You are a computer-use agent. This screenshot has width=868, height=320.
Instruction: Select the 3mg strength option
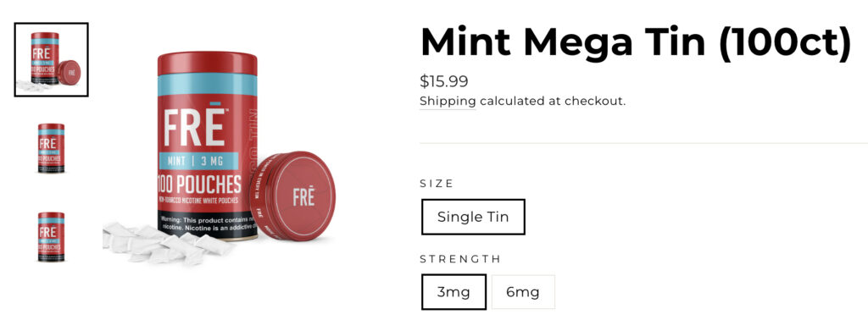click(x=453, y=292)
